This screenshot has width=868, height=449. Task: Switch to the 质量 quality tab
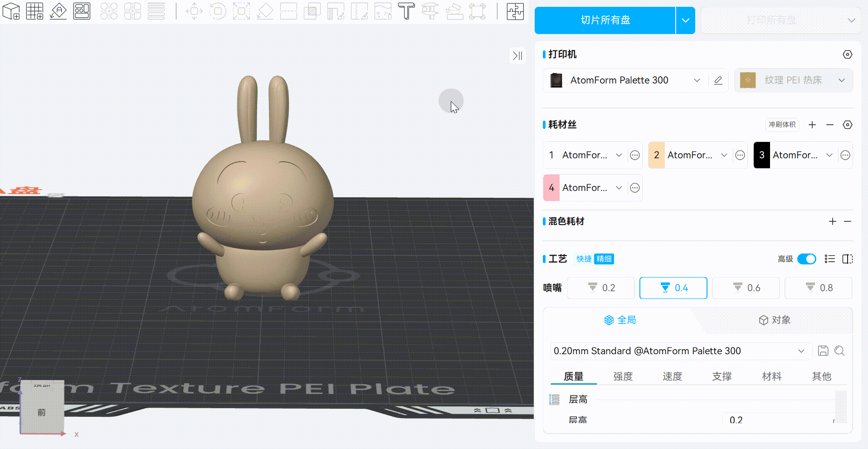tap(574, 376)
